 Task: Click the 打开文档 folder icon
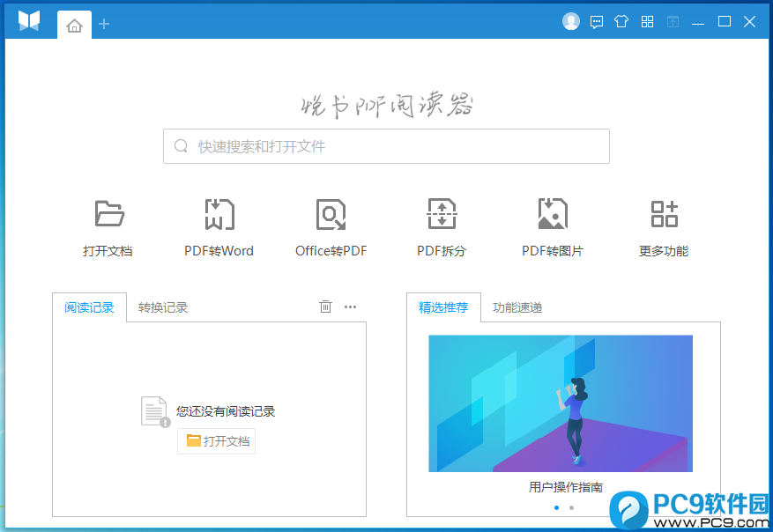109,214
